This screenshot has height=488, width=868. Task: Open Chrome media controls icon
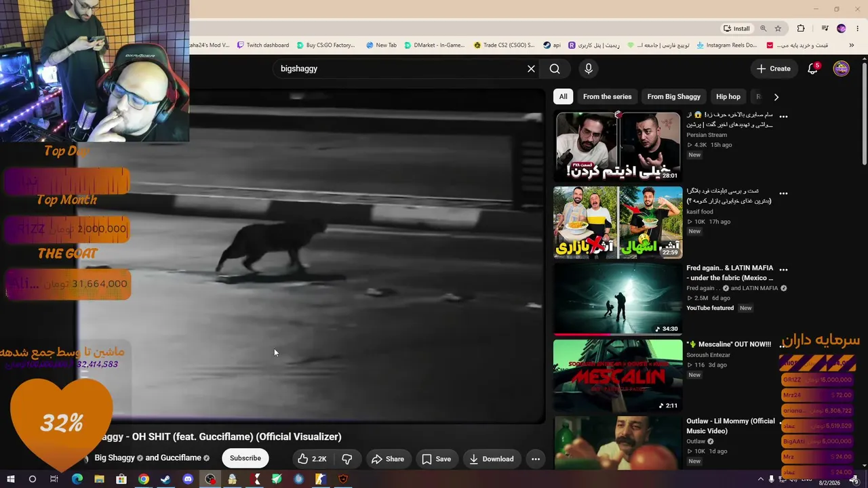point(825,28)
